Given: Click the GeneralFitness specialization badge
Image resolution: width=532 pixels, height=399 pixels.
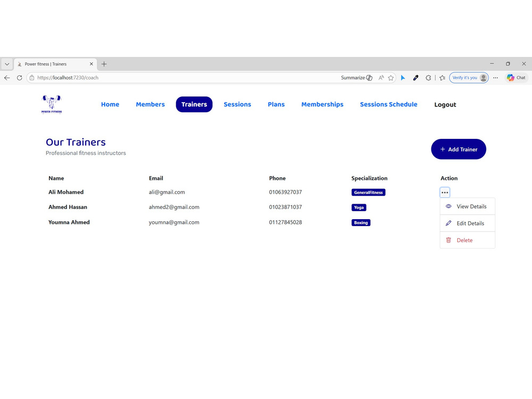Looking at the screenshot, I should pyautogui.click(x=369, y=193).
